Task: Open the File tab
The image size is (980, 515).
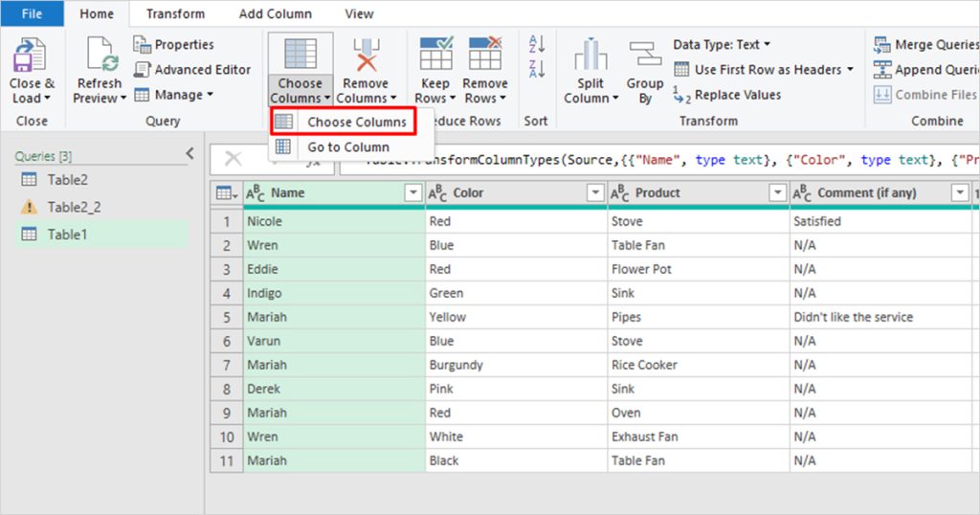Action: pos(32,13)
